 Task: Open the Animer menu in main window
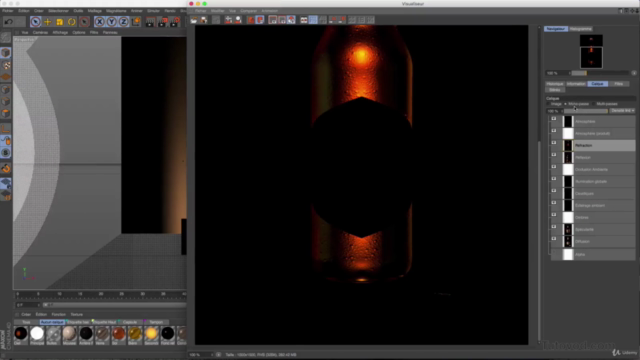(137, 11)
